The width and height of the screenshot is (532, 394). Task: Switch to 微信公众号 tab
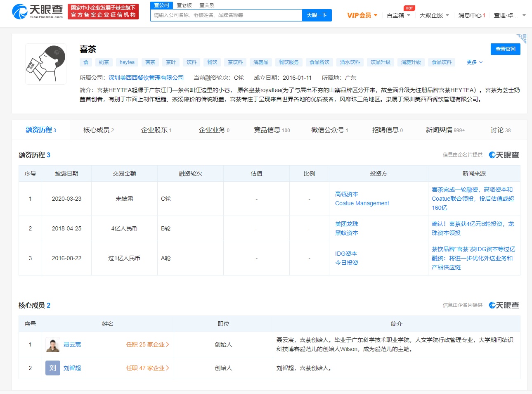[330, 130]
